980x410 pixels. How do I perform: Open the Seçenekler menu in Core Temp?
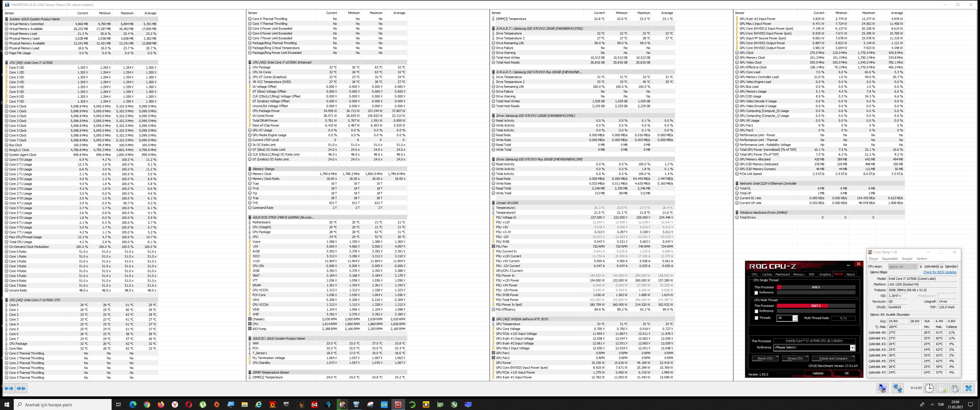pos(890,259)
